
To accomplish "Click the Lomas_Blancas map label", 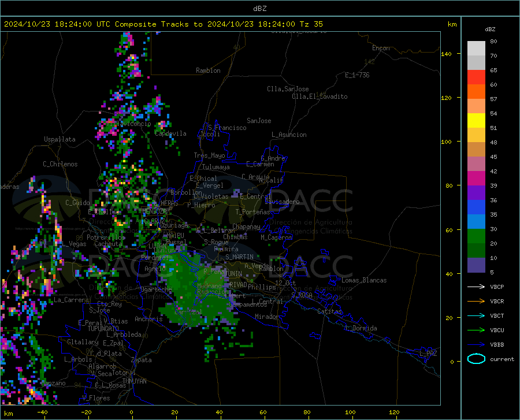I will click(x=364, y=280).
